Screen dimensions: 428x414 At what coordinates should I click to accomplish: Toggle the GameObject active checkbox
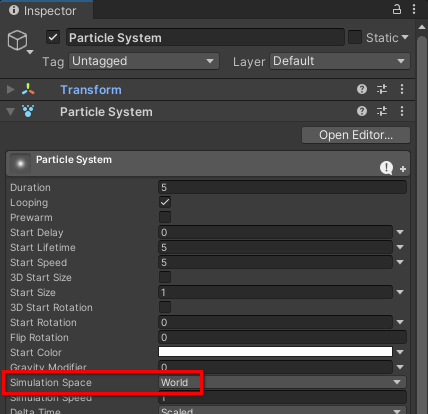[x=53, y=37]
